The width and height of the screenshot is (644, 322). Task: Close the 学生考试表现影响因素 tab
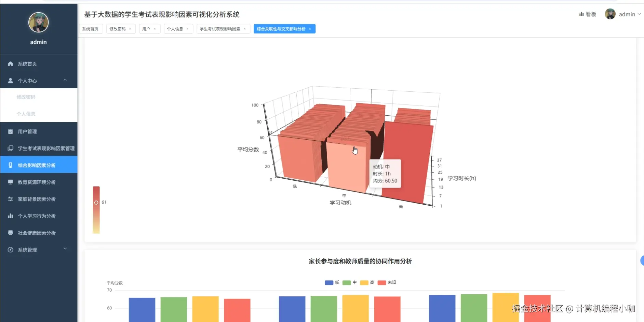coord(245,29)
